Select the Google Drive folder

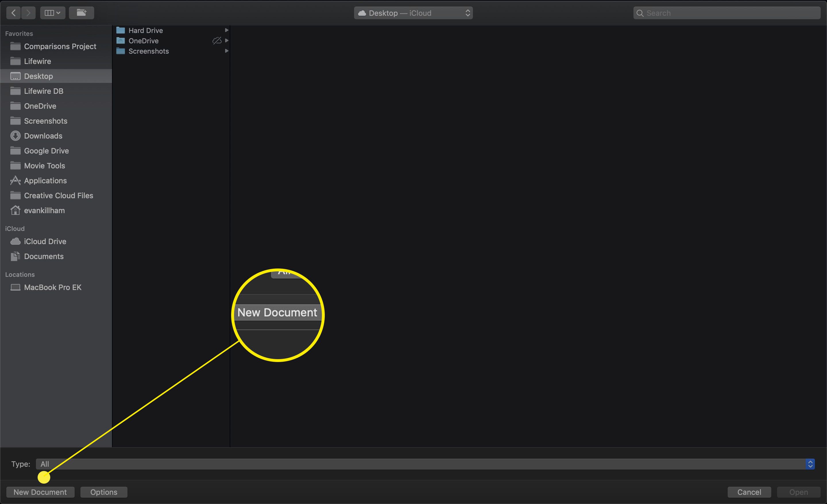tap(46, 151)
